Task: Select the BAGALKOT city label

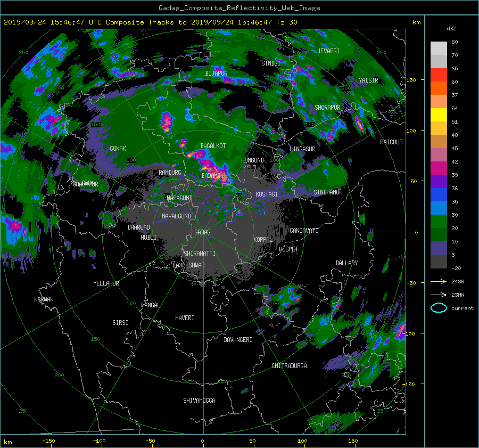Action: (213, 146)
